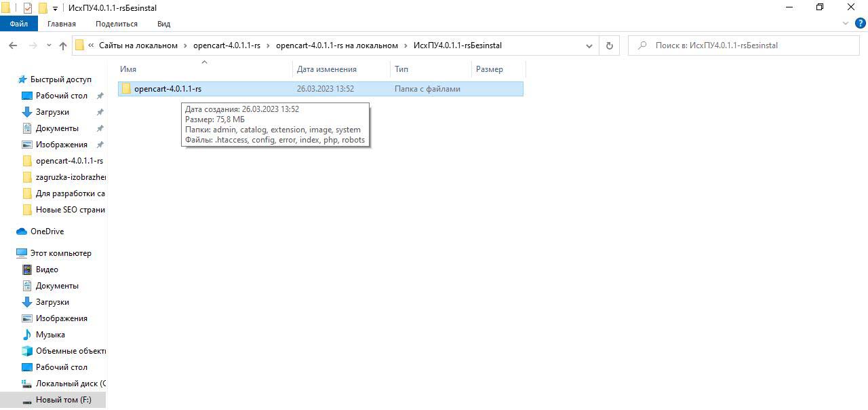
Task: Select OneDrive cloud icon in sidebar
Action: [22, 231]
